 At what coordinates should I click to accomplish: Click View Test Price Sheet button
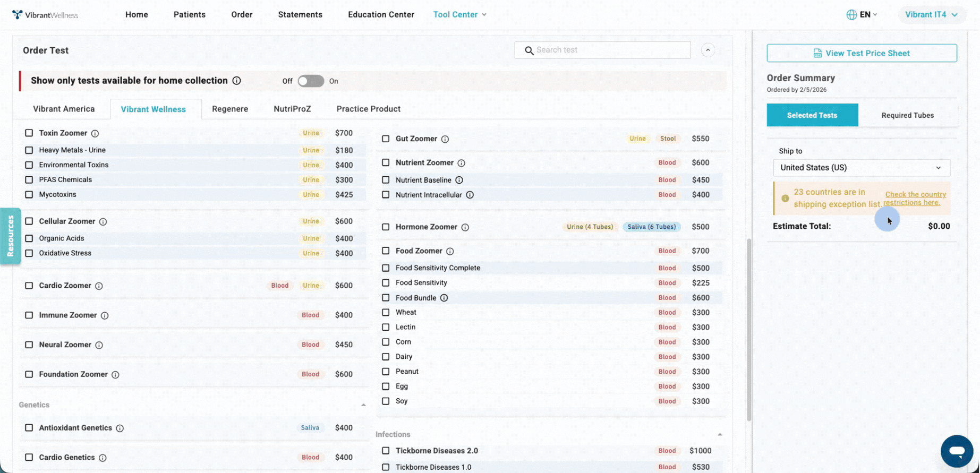point(862,53)
